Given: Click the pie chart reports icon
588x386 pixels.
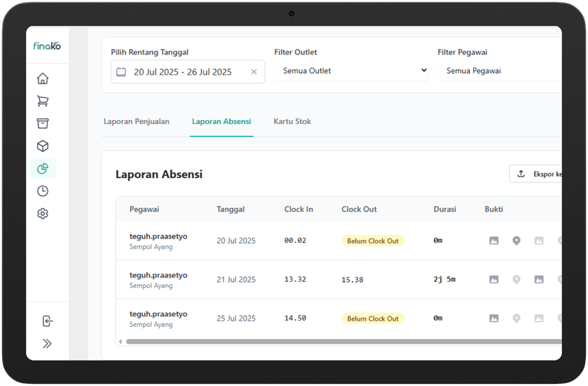Looking at the screenshot, I should pyautogui.click(x=43, y=168).
